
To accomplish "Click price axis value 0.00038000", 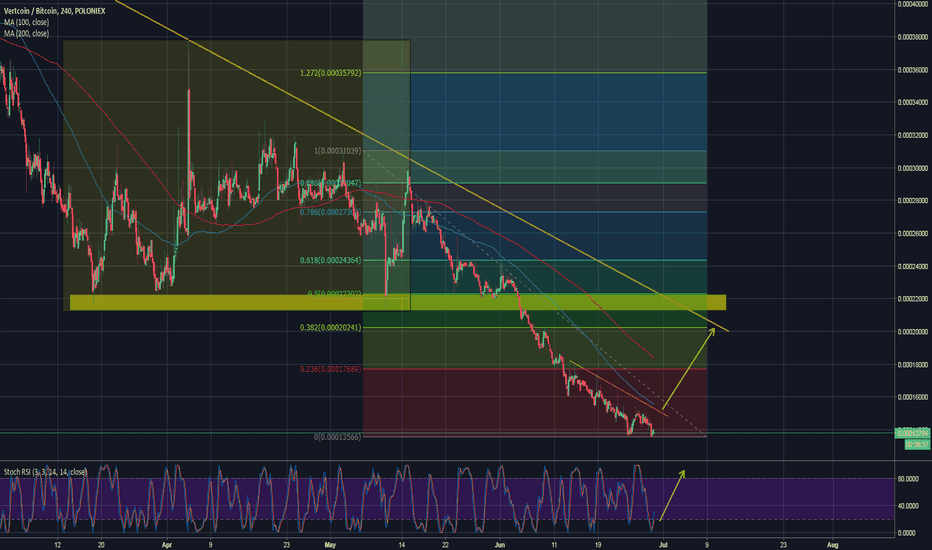I will (x=913, y=37).
